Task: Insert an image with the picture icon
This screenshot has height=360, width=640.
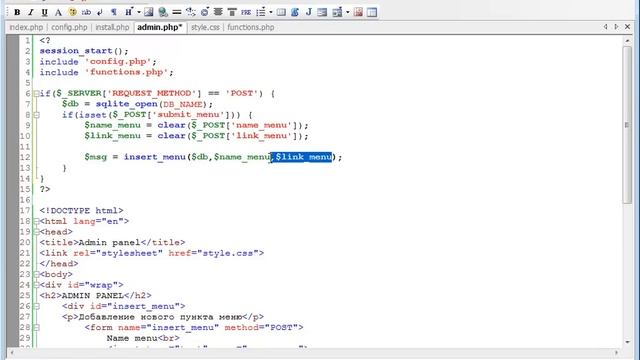Action: point(149,12)
